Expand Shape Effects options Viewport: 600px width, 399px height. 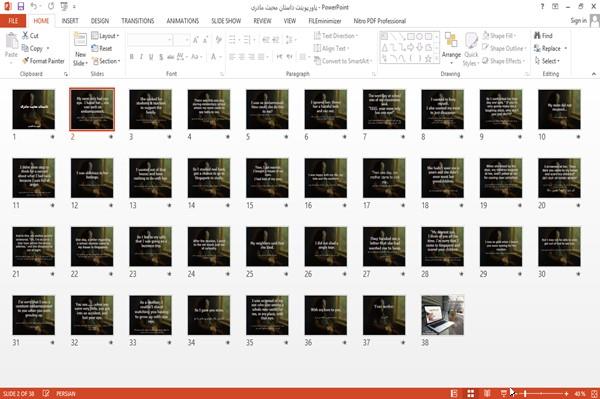[504, 61]
